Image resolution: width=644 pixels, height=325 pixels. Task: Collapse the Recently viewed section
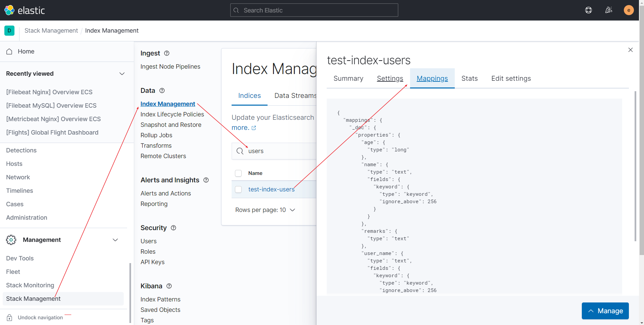(122, 74)
